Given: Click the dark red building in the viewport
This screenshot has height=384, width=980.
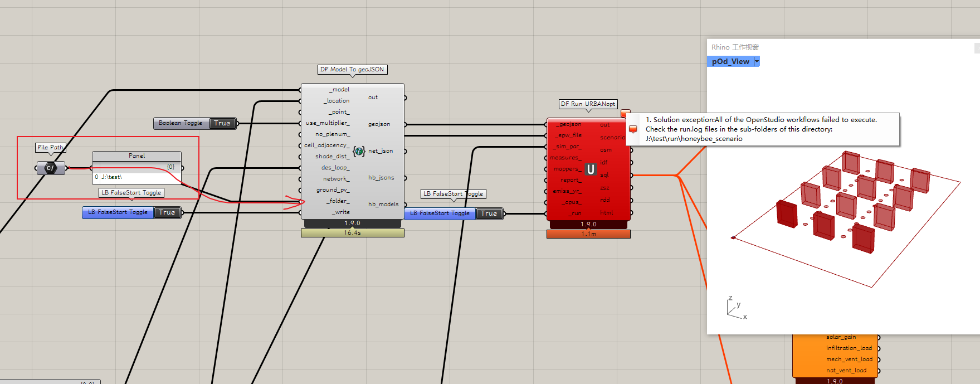Looking at the screenshot, I should pyautogui.click(x=787, y=214).
